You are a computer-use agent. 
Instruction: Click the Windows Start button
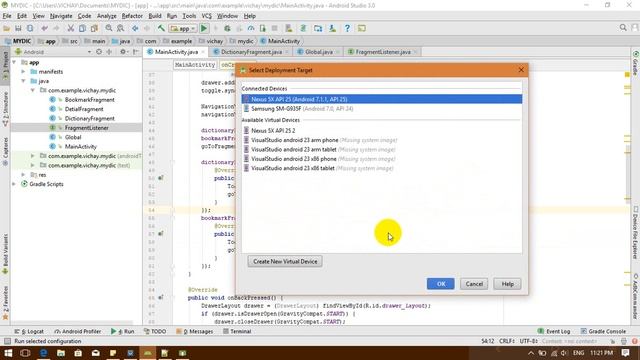[x=8, y=353]
